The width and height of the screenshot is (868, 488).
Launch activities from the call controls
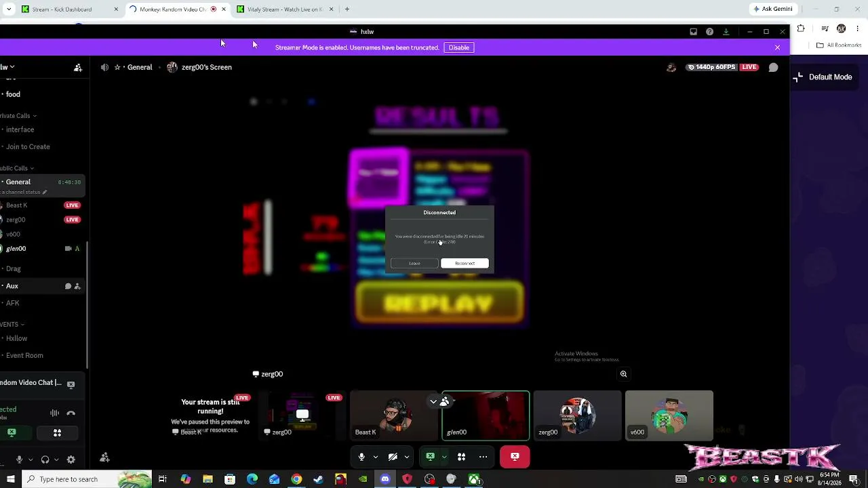461,457
